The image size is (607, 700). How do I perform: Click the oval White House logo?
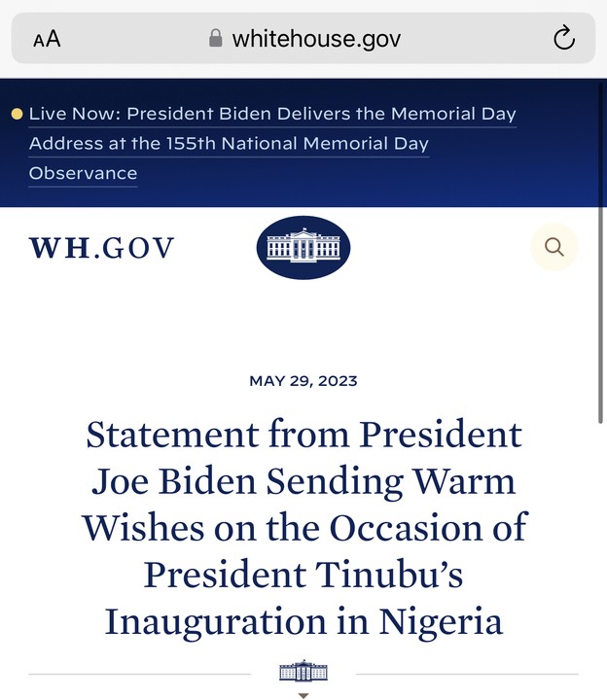(303, 248)
